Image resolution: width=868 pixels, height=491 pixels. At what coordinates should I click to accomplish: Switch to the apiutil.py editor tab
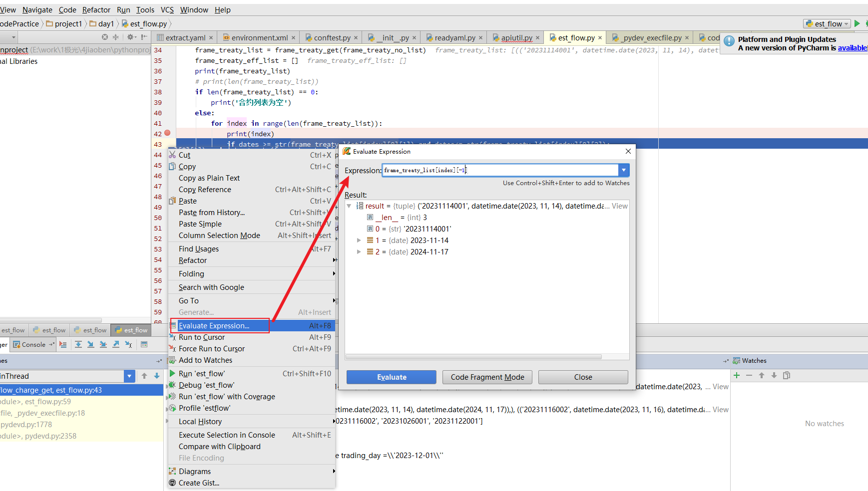point(516,38)
